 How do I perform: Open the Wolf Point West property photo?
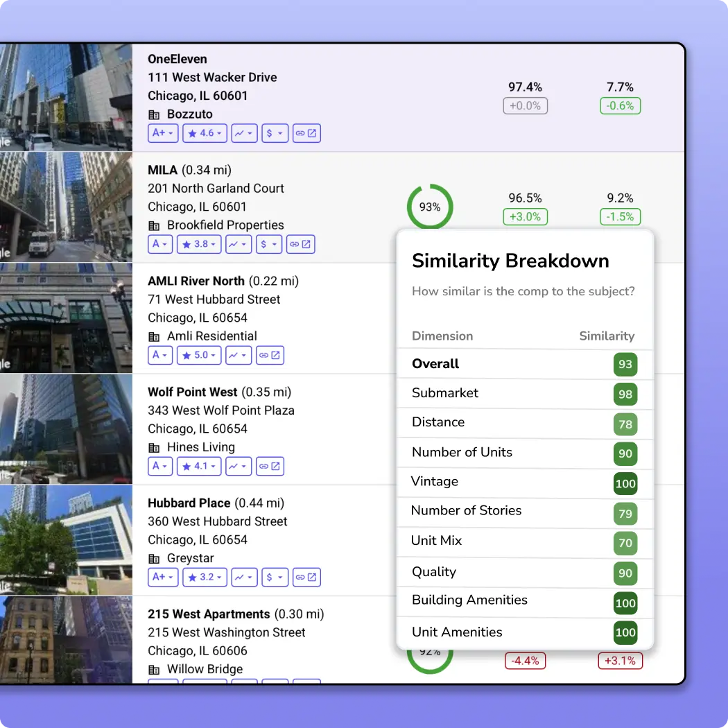(x=66, y=429)
